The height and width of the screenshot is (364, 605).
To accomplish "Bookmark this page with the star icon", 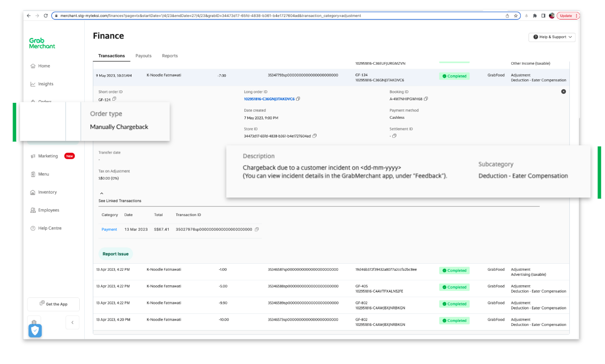I will (x=516, y=16).
